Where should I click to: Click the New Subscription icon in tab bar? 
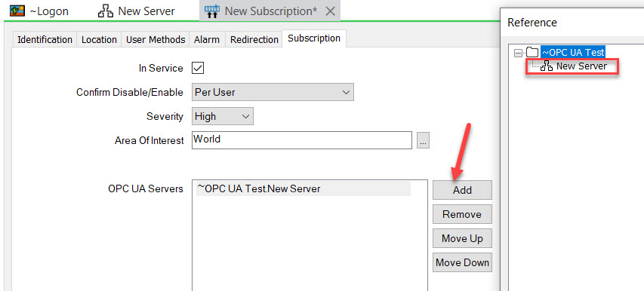coord(212,11)
